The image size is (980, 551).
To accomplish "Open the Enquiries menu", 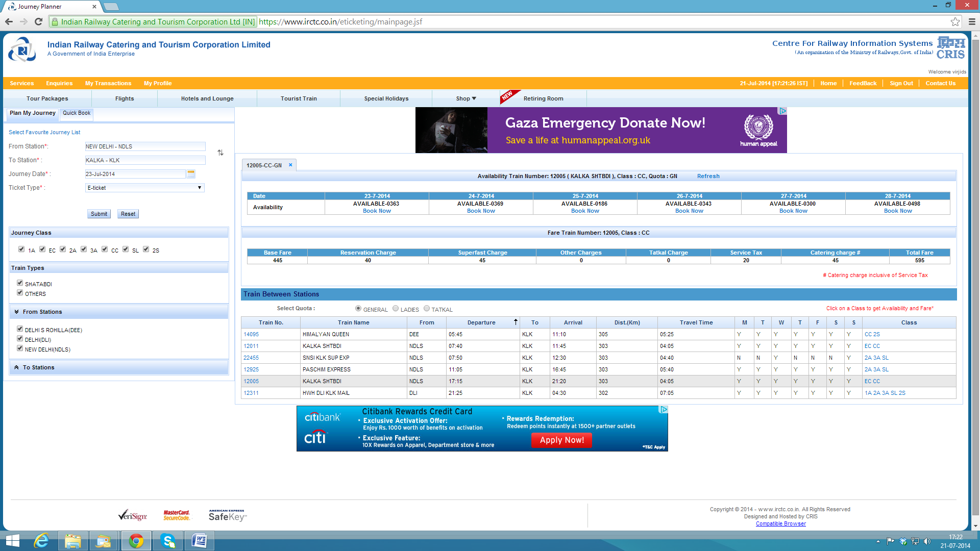I will coord(59,83).
